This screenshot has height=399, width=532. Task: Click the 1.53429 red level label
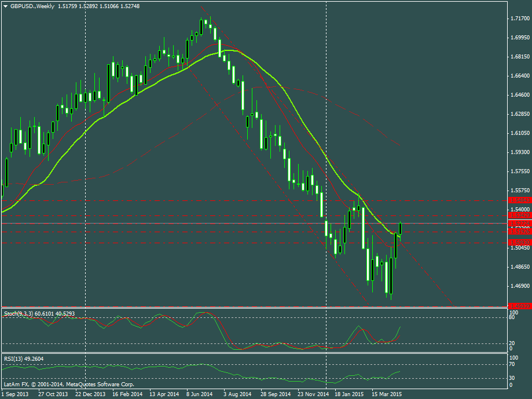pyautogui.click(x=519, y=215)
